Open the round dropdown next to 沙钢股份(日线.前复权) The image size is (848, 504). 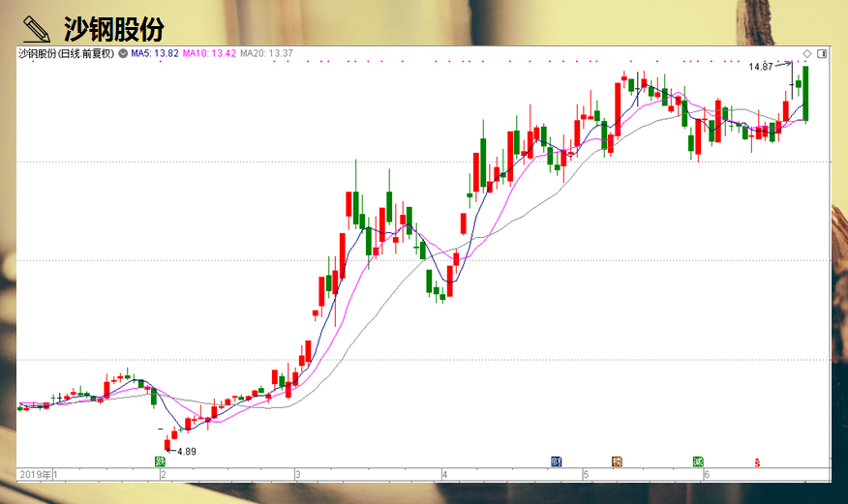[x=123, y=53]
